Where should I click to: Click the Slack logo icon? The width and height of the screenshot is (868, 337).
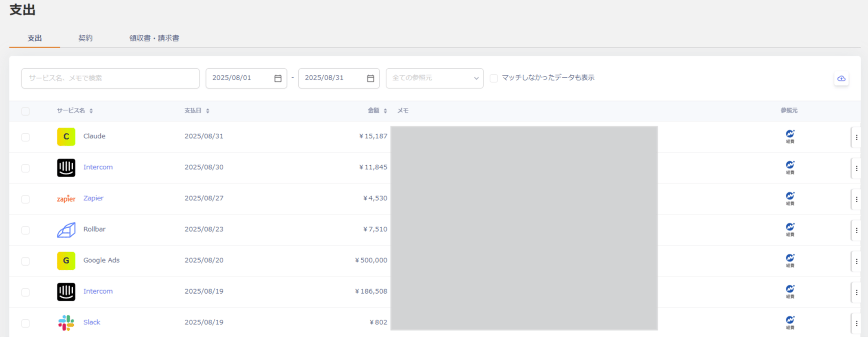click(66, 323)
